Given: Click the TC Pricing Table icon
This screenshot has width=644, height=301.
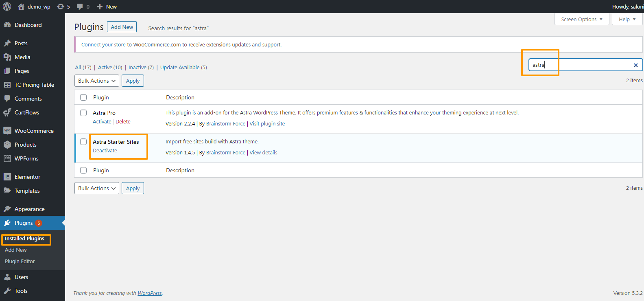Looking at the screenshot, I should [x=7, y=85].
